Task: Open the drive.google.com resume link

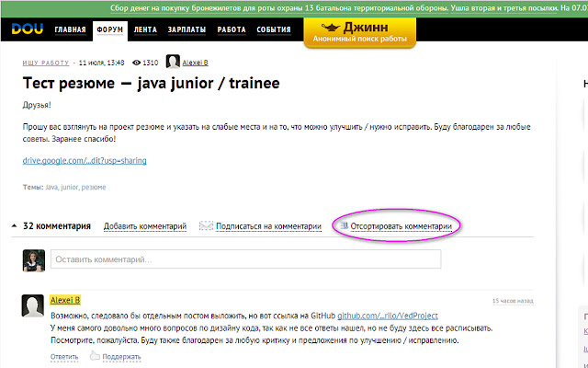Action: 85,161
